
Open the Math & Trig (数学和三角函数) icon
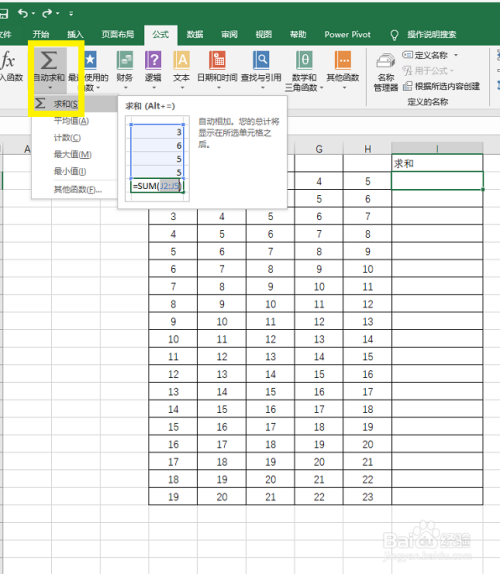304,60
